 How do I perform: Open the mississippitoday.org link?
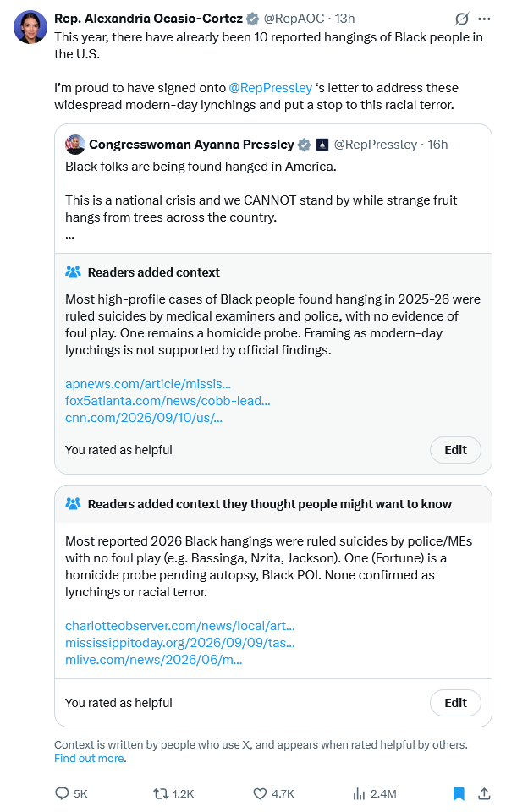[180, 643]
